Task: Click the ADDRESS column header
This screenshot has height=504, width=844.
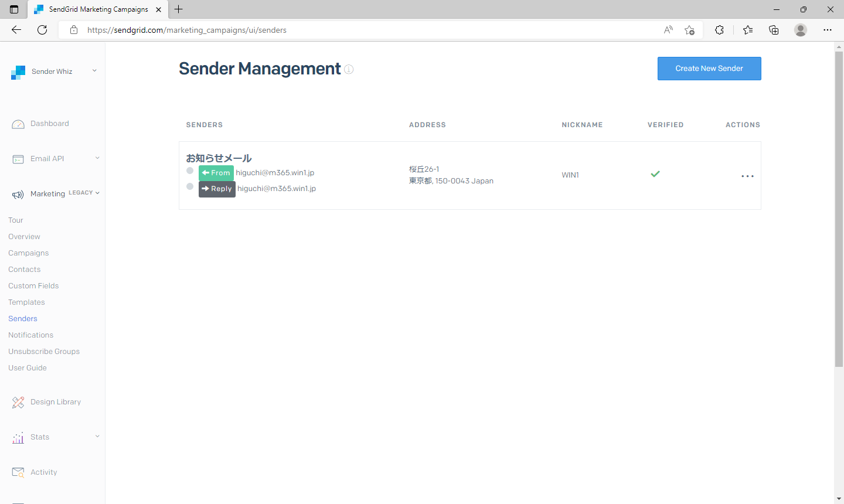Action: click(427, 125)
